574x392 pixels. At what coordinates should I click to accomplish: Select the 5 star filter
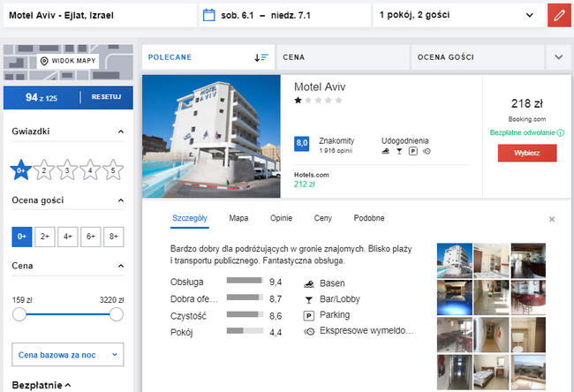[113, 170]
